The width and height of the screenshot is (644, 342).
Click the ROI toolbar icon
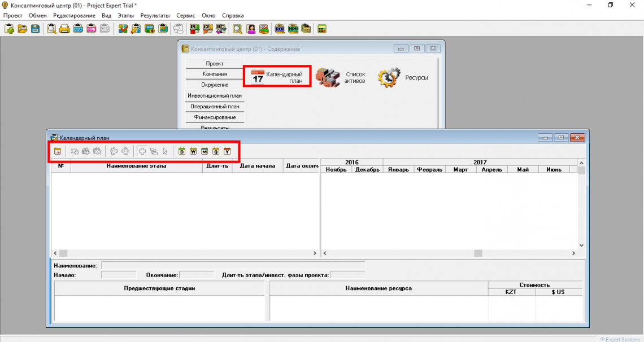pos(280,29)
